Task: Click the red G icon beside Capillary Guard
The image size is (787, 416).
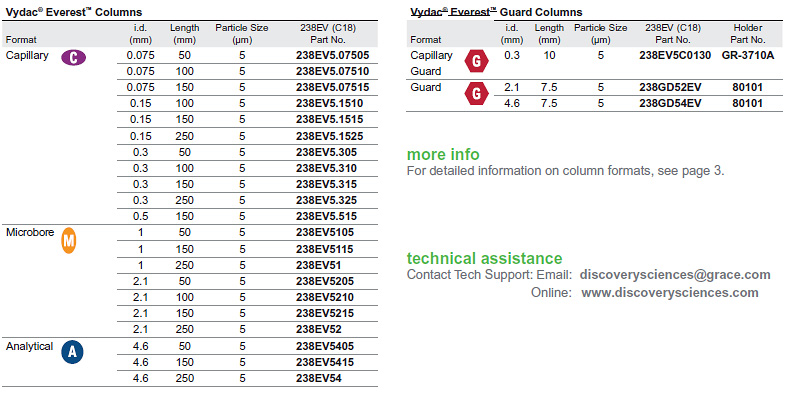Action: click(x=476, y=61)
